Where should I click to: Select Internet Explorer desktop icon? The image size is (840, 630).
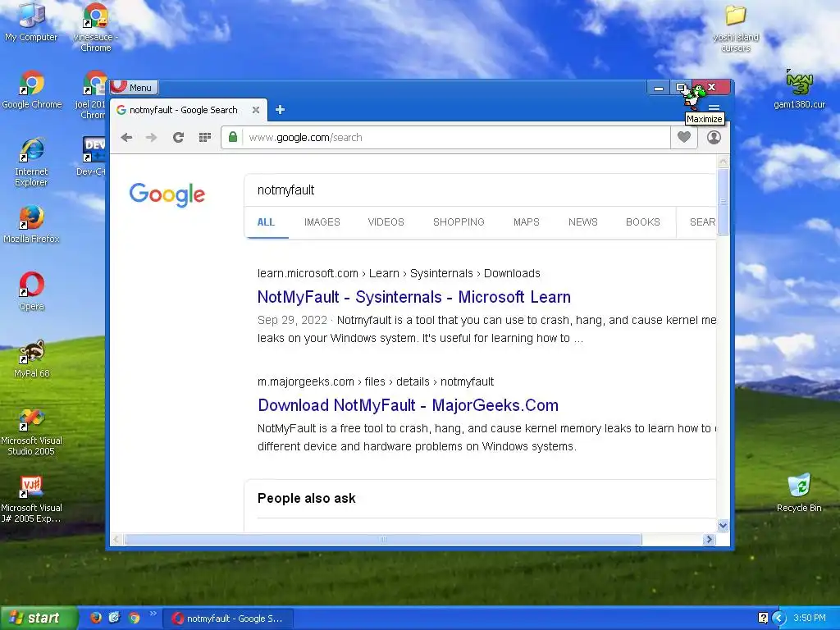point(31,162)
